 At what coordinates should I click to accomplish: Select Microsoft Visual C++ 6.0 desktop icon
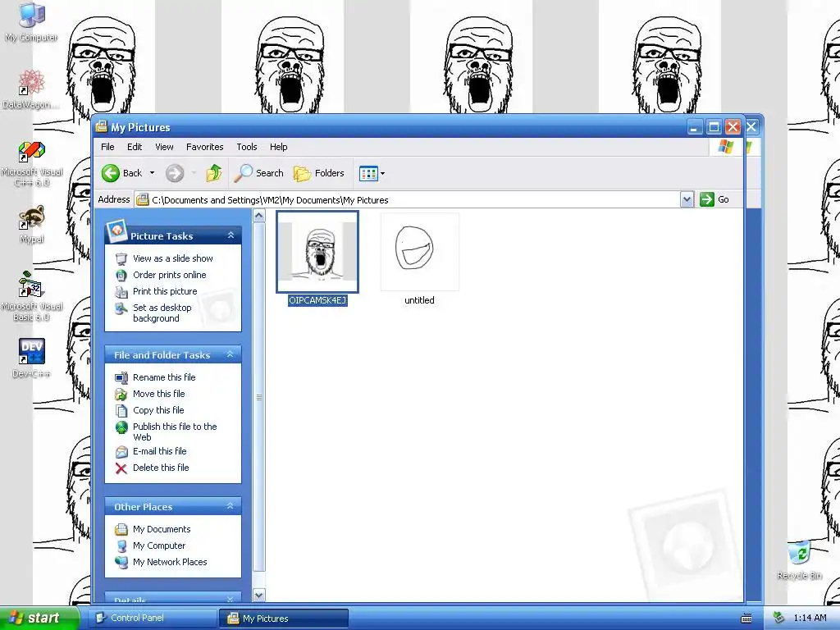coord(32,164)
